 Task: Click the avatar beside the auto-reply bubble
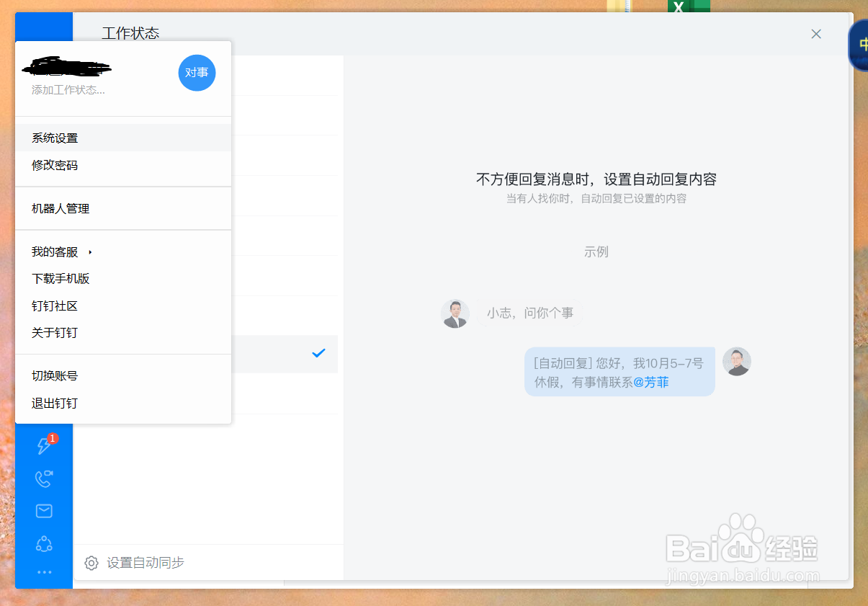(x=737, y=362)
